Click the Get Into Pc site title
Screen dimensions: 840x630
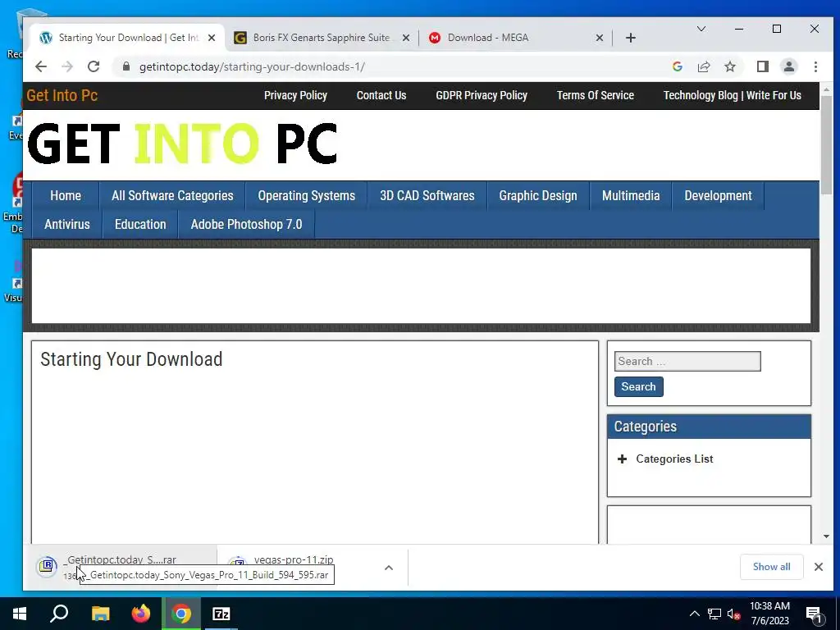62,95
